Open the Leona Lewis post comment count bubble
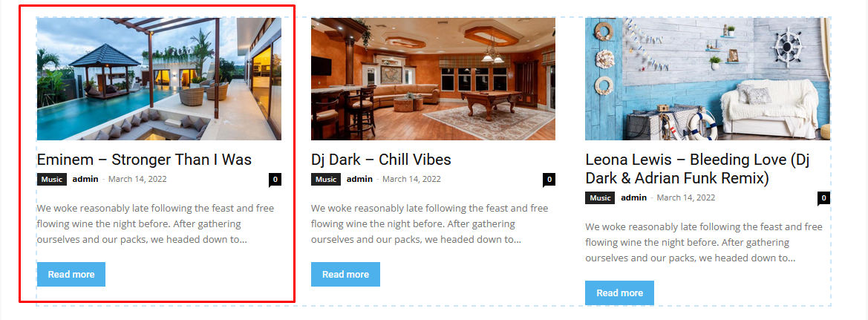This screenshot has width=868, height=320. [823, 198]
